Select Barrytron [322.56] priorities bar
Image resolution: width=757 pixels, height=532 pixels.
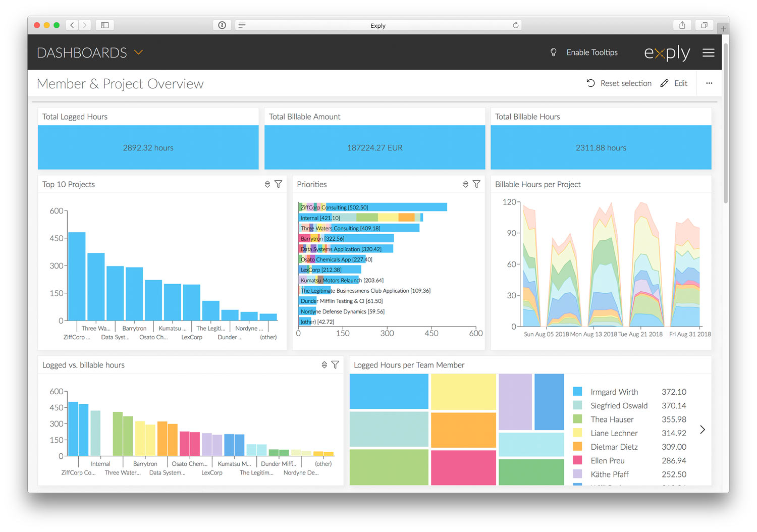point(346,238)
